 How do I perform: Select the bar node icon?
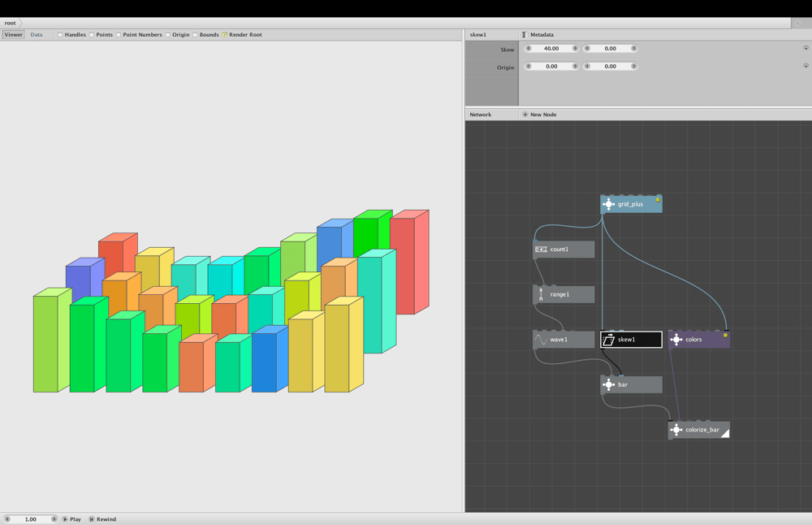tap(608, 384)
